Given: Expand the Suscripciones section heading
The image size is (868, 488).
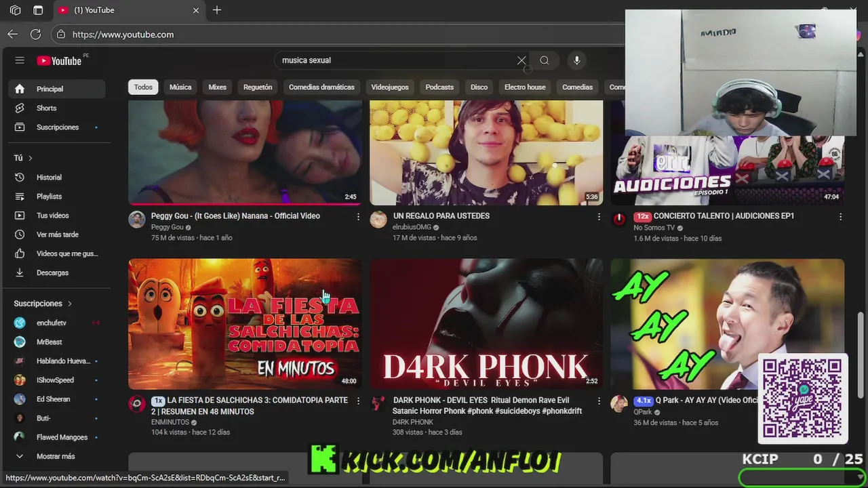Looking at the screenshot, I should 43,304.
